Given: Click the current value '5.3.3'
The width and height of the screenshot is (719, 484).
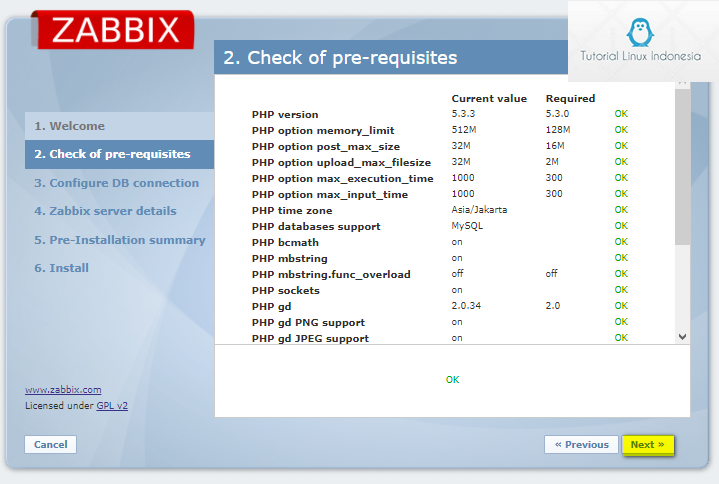Looking at the screenshot, I should click(x=463, y=114).
